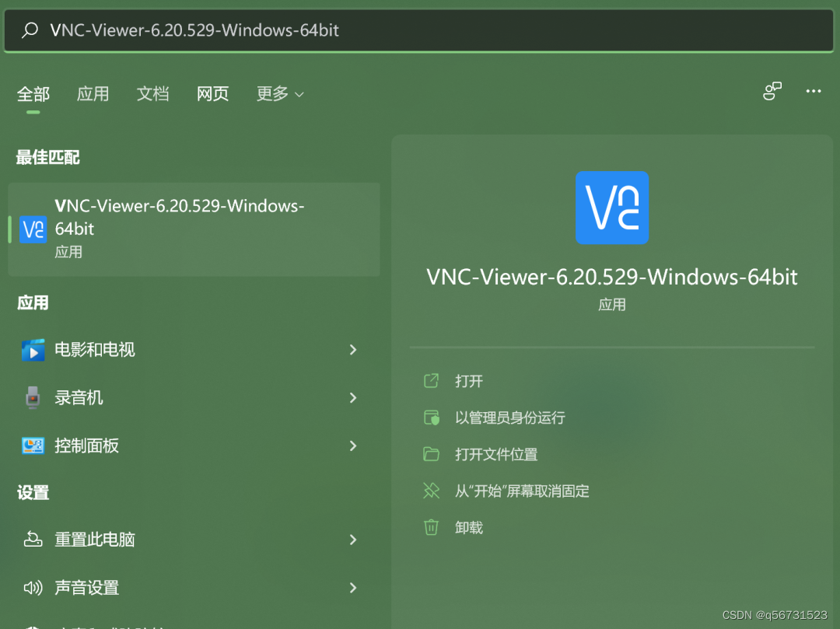840x629 pixels.
Task: Click the VNC-Viewer title in the details pane
Action: pyautogui.click(x=612, y=278)
